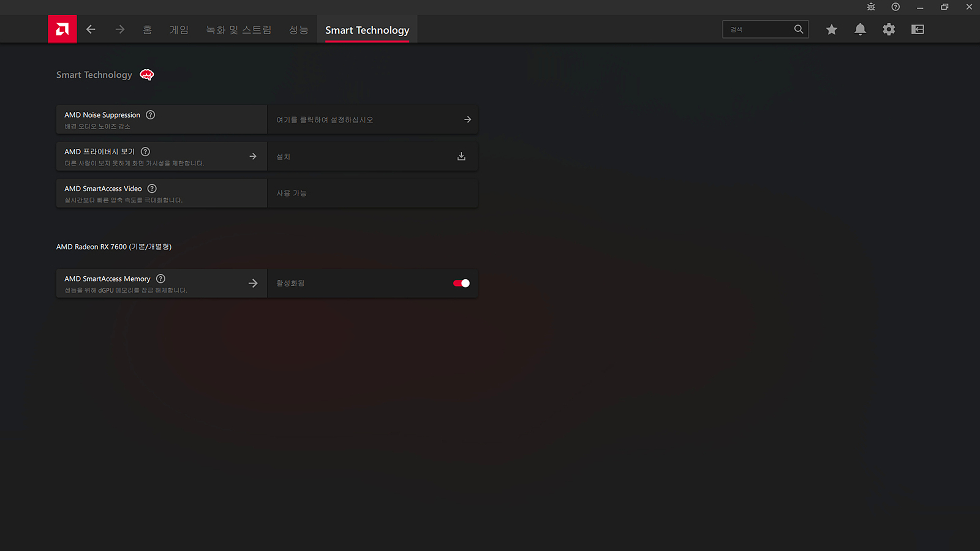The image size is (980, 551).
Task: Click the AMD logo icon
Action: coord(62,29)
